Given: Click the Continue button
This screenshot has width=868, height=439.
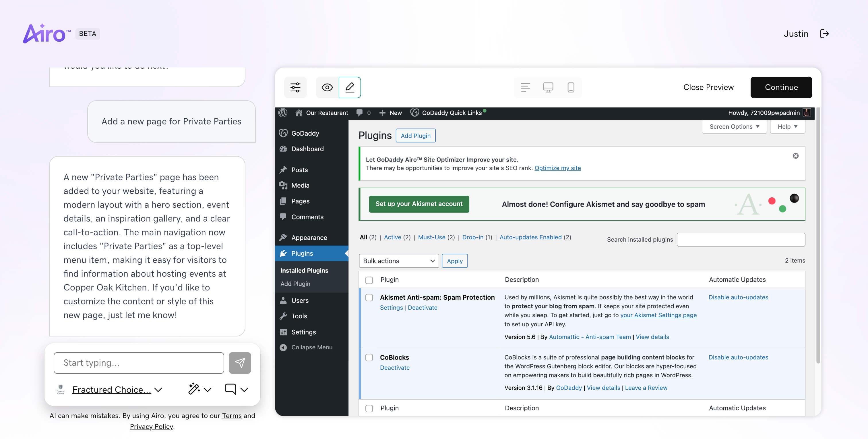Looking at the screenshot, I should pos(781,87).
